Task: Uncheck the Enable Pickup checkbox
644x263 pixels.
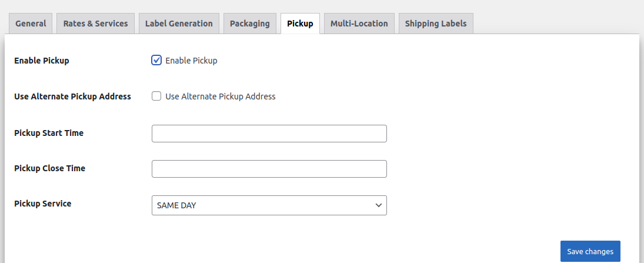Action: (156, 60)
